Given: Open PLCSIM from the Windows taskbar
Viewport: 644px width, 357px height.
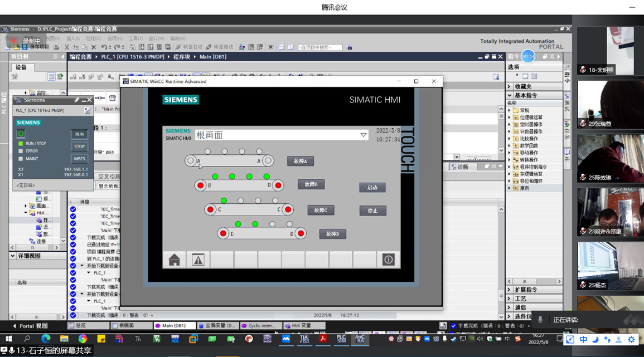Looking at the screenshot, I should (x=341, y=339).
